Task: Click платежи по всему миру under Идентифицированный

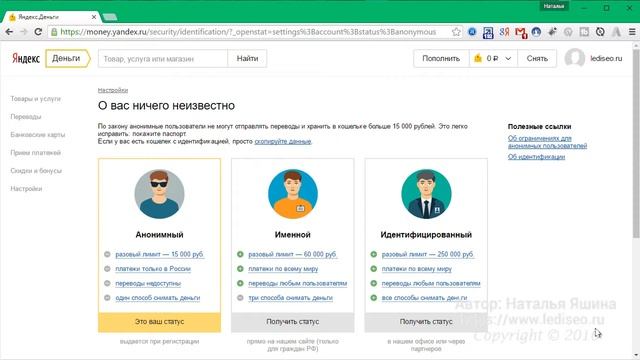Action: click(417, 269)
